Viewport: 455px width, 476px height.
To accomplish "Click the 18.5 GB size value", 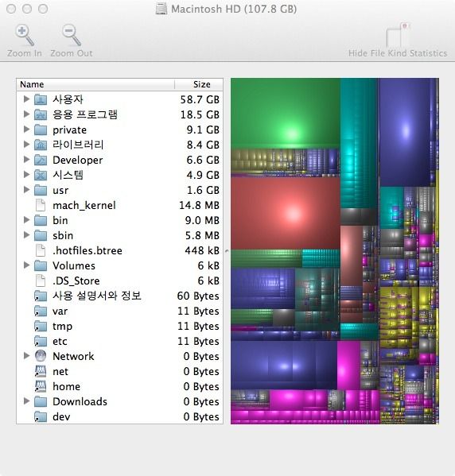I will point(200,114).
